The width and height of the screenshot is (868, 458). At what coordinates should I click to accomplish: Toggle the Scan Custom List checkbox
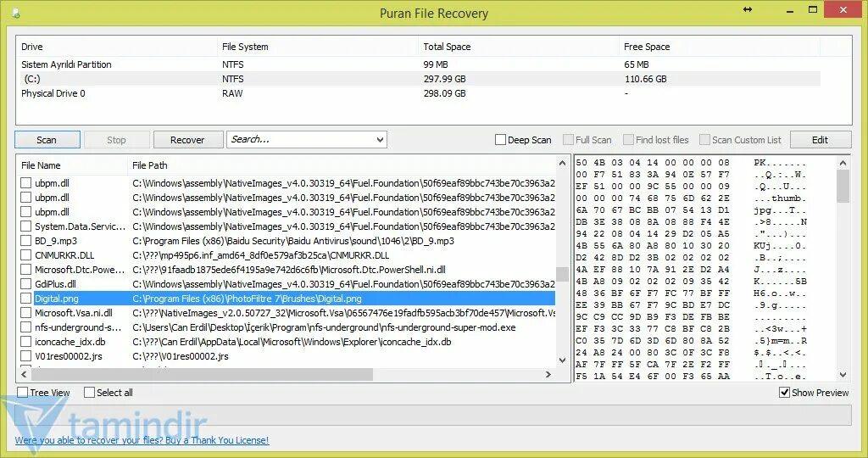click(x=704, y=140)
